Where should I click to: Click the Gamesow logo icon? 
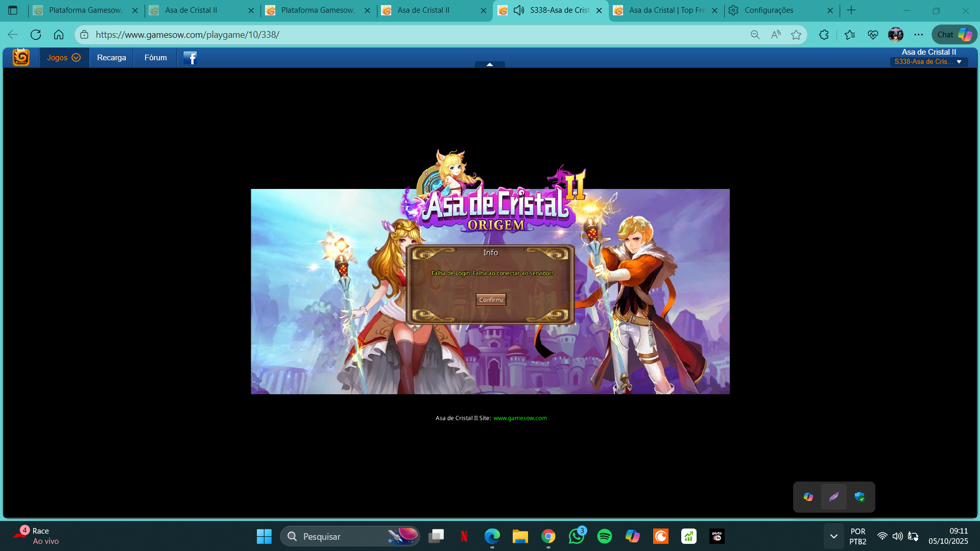click(x=21, y=57)
